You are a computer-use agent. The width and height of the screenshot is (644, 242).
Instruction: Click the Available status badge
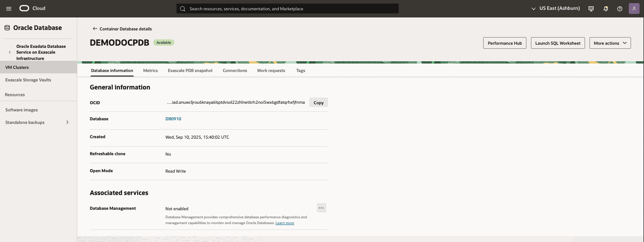(x=164, y=42)
